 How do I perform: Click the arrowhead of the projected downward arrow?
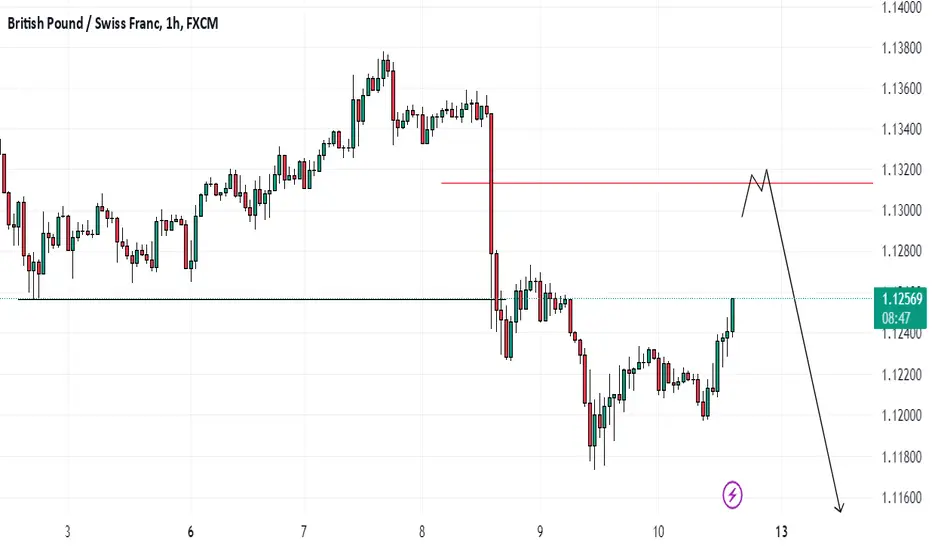[x=839, y=508]
